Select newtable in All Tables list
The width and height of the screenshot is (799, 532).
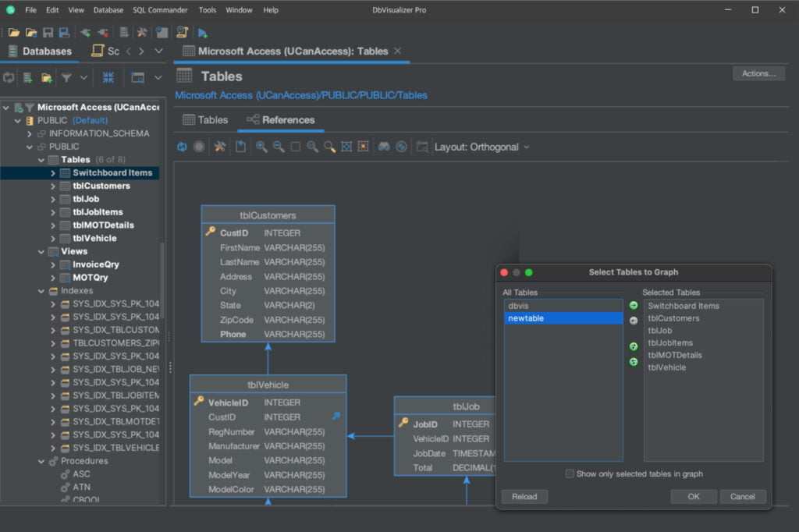(563, 318)
